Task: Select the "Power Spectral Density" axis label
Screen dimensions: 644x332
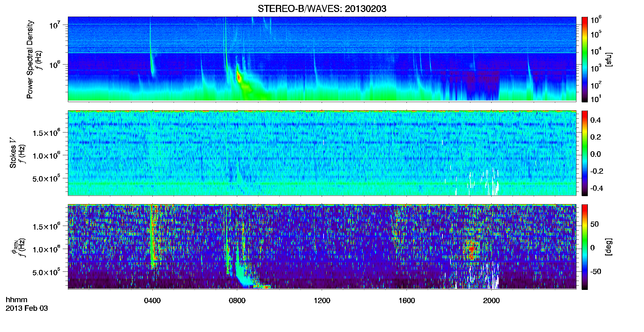Action: pos(30,59)
